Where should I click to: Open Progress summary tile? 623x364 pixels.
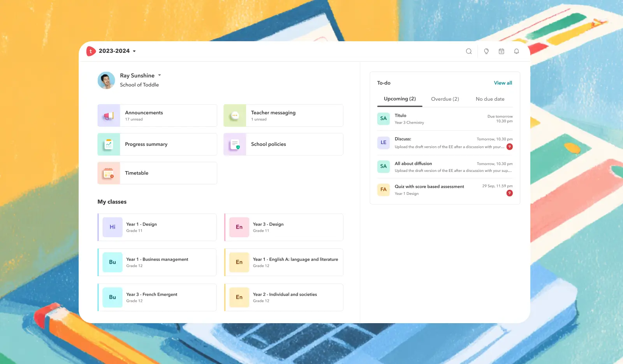point(157,144)
